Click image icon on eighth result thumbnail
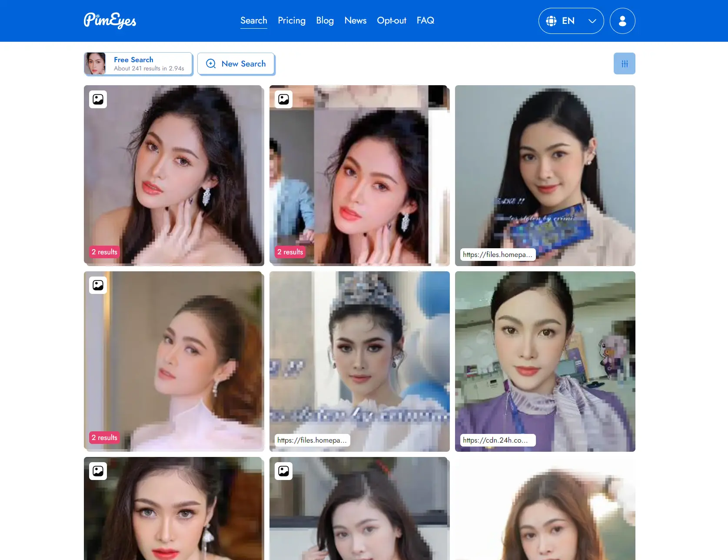Image resolution: width=728 pixels, height=560 pixels. coord(284,471)
